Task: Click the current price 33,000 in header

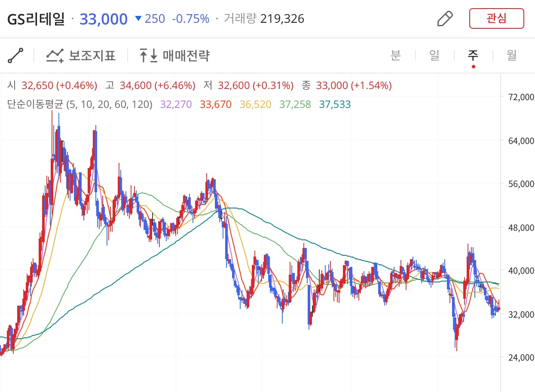Action: 104,19
